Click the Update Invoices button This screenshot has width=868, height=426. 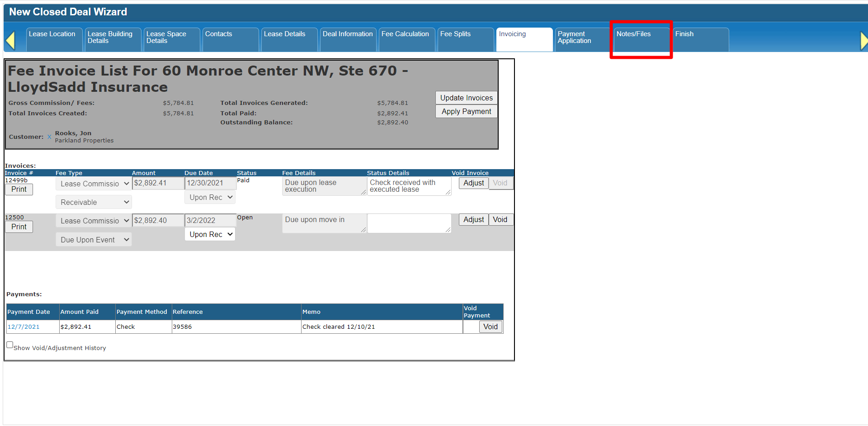pos(466,98)
